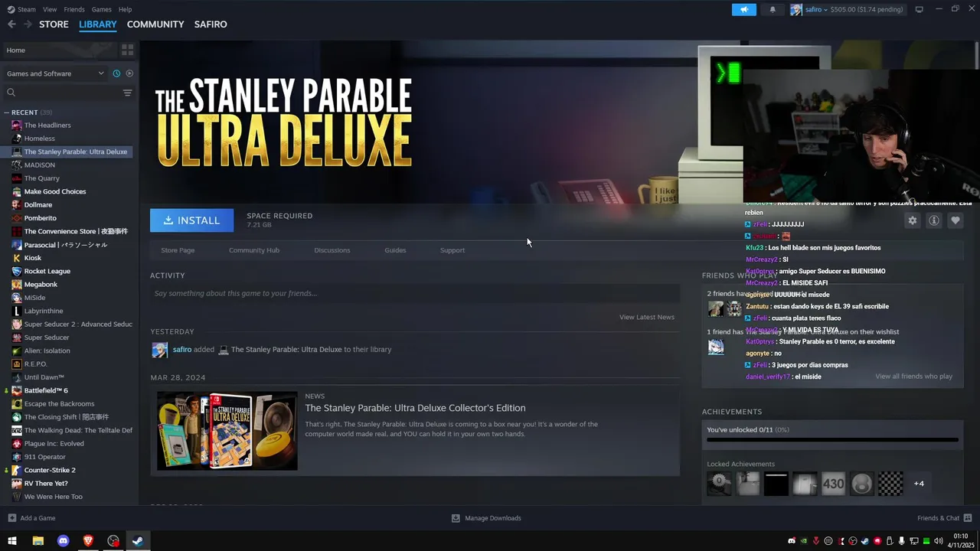The height and width of the screenshot is (551, 980).
Task: Go forward using the right arrow
Action: pos(28,24)
